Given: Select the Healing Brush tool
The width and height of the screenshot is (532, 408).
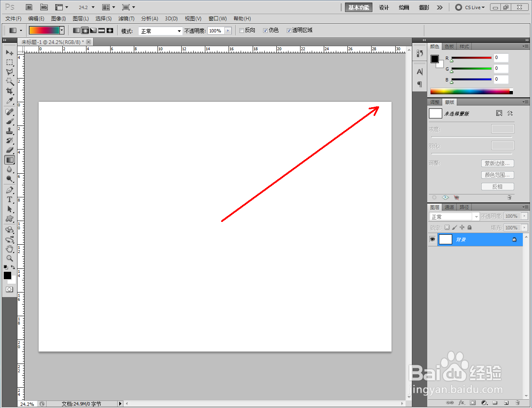Looking at the screenshot, I should click(x=10, y=112).
